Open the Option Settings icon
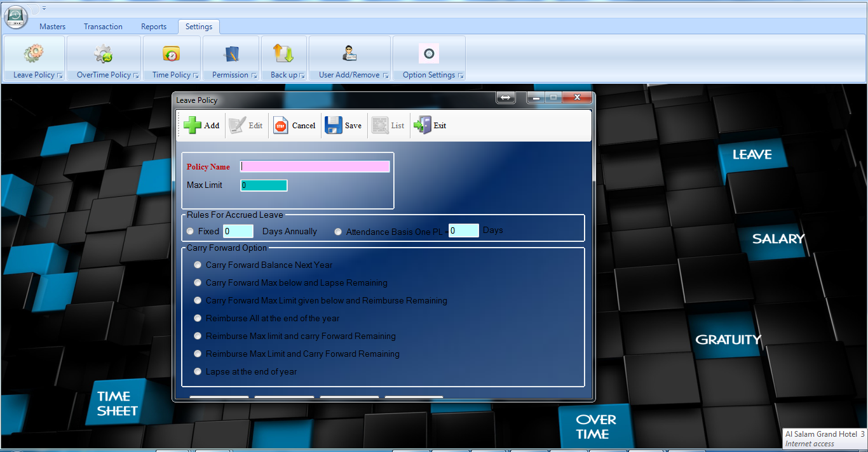 tap(429, 54)
